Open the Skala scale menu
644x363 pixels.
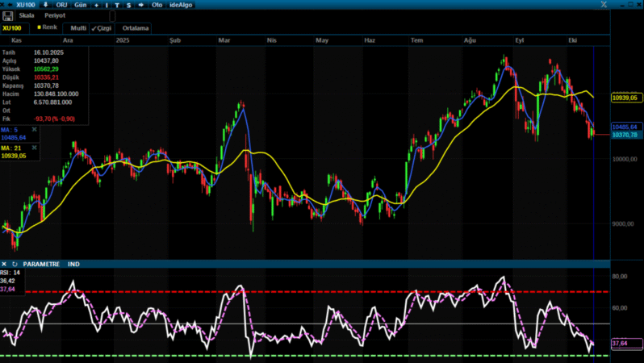(x=26, y=15)
